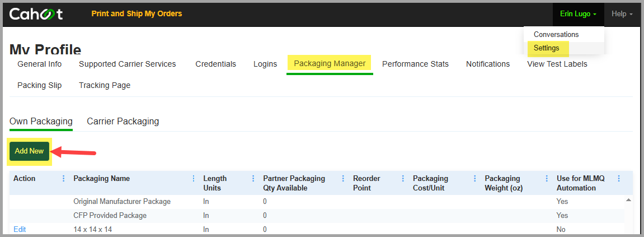Screen dimensions: 644x237
Task: Open the Logins tab
Action: [265, 64]
